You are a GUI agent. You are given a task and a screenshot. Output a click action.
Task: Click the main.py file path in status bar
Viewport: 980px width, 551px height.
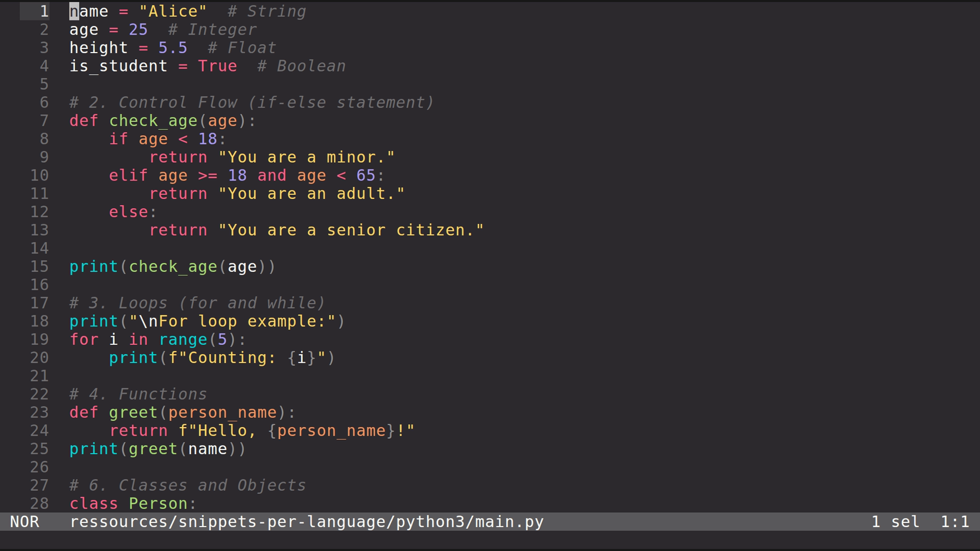coord(306,521)
